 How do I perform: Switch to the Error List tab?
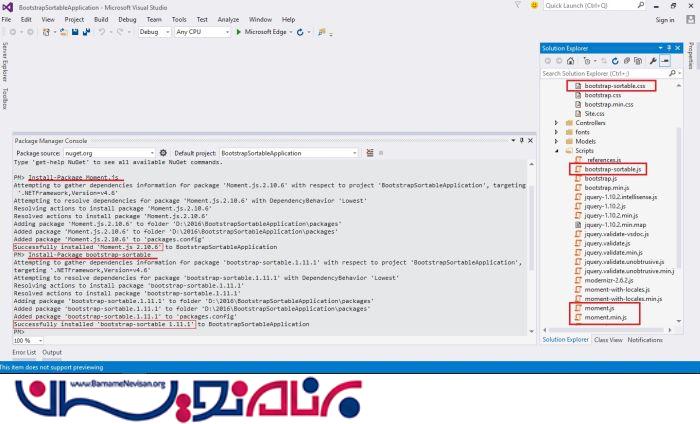coord(23,352)
